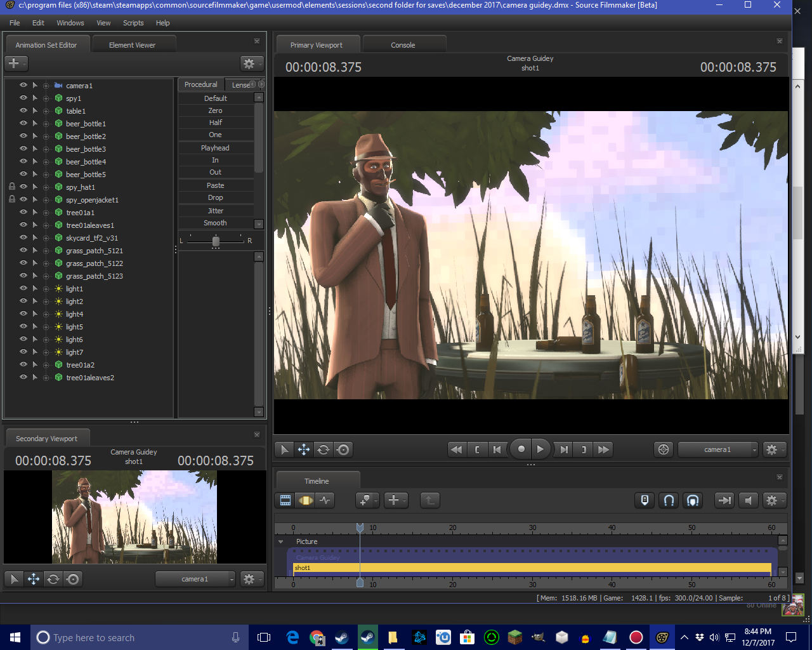Collapse the Picture track in timeline
The width and height of the screenshot is (812, 650).
click(x=281, y=541)
